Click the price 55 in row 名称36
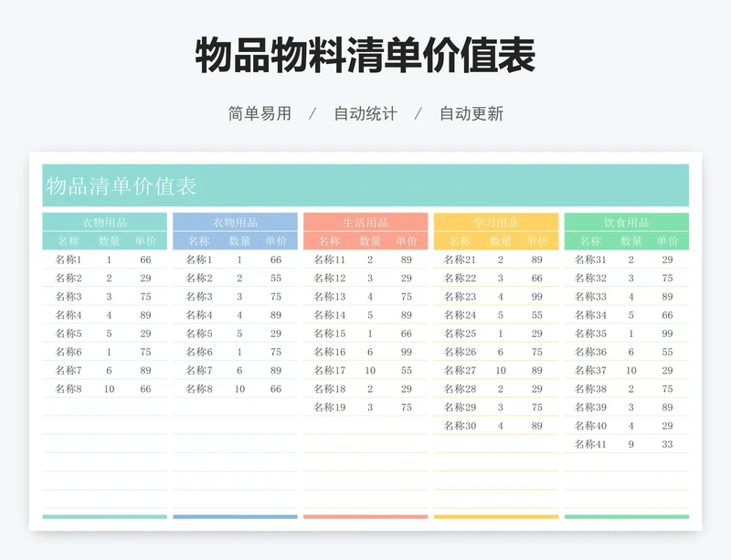 [x=667, y=352]
